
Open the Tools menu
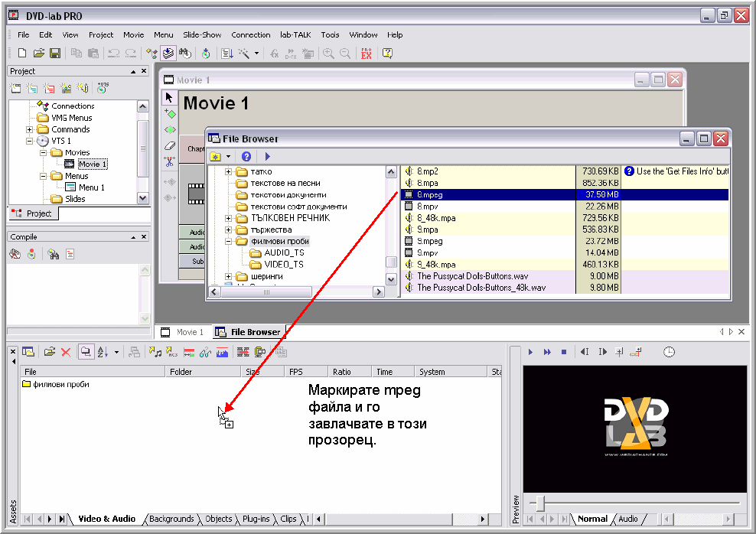[331, 34]
